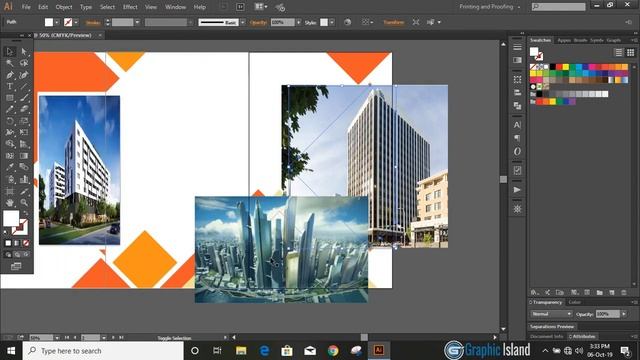Open the Effect menu
640x360 pixels.
[x=130, y=7]
